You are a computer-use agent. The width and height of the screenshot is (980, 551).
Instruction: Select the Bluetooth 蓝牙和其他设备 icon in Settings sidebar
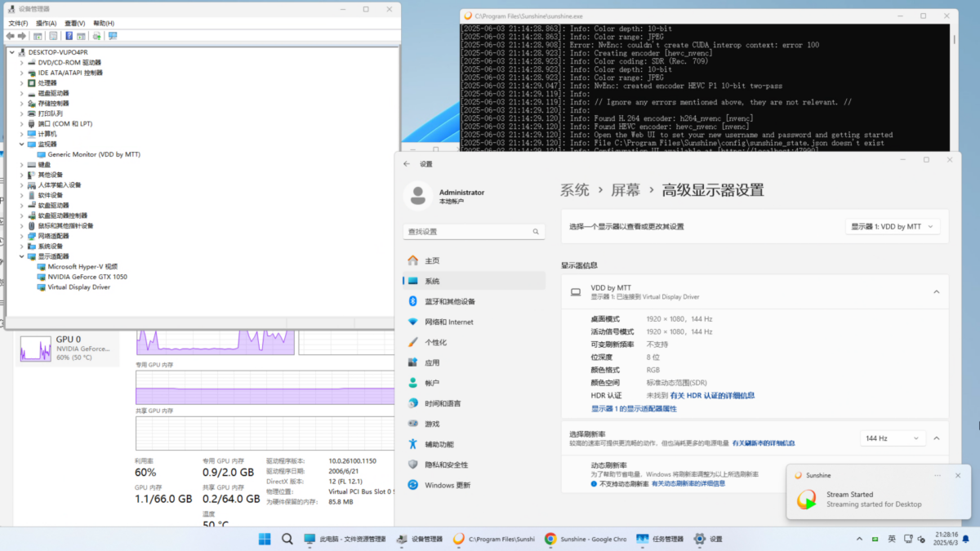click(x=412, y=301)
